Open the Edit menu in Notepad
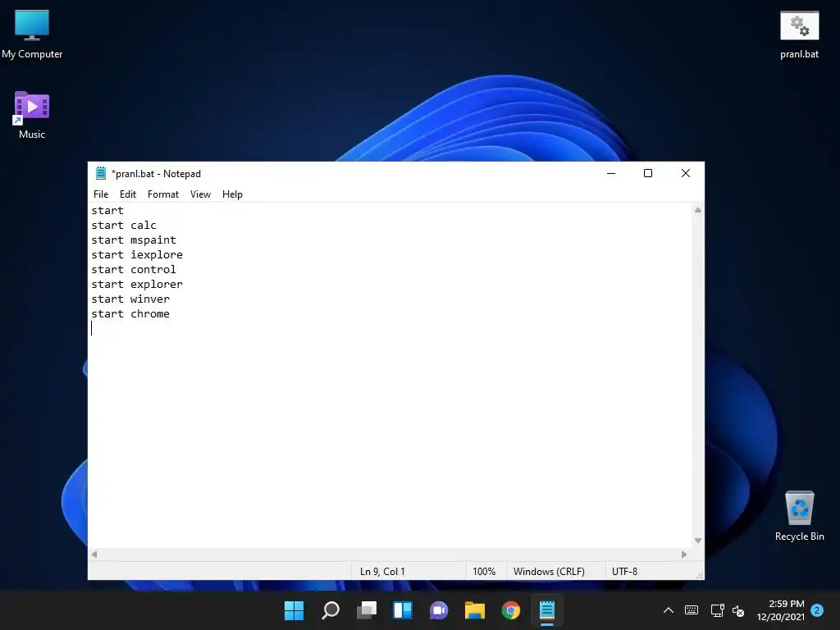 (127, 194)
